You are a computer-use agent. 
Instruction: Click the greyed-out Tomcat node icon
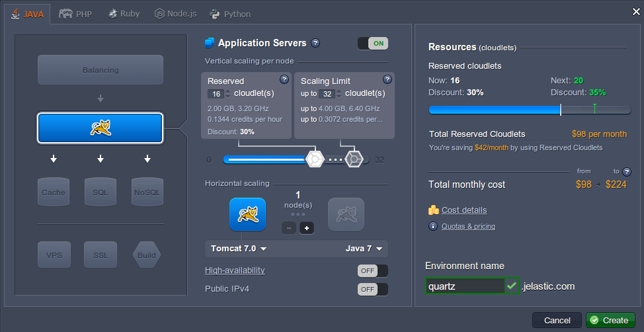[x=346, y=214]
